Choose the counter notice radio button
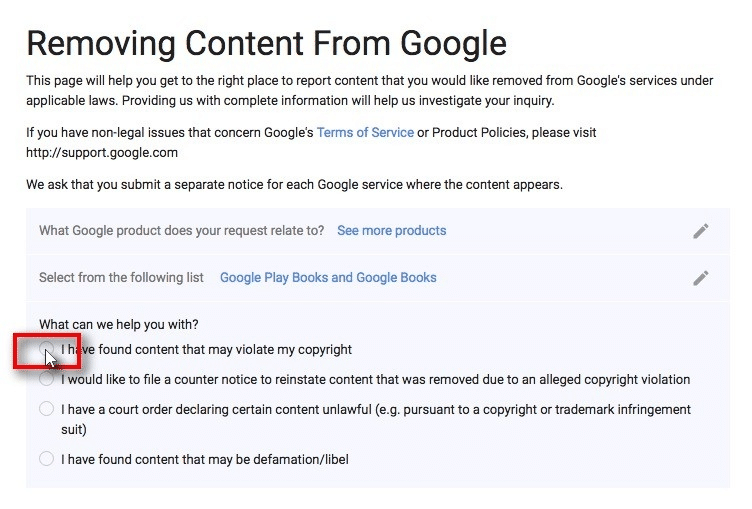 point(47,380)
